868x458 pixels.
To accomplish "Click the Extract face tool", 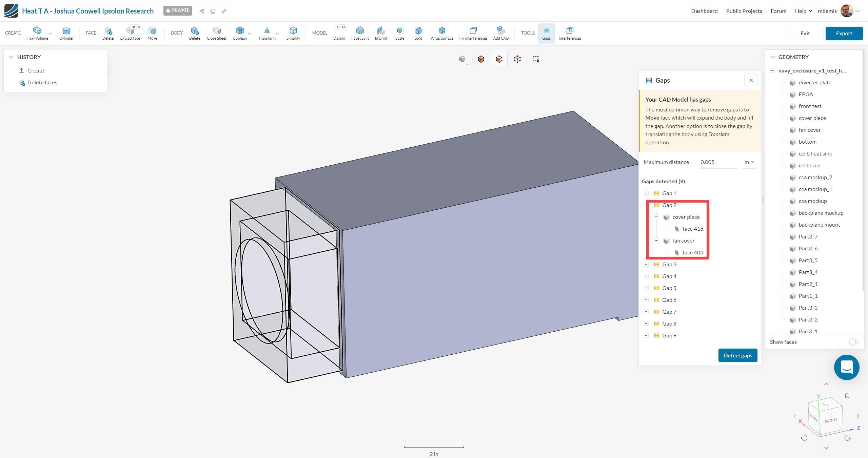I will 130,33.
